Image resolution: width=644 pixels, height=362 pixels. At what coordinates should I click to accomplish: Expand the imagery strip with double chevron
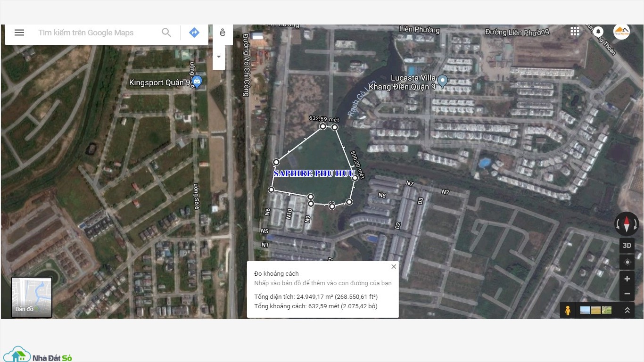pyautogui.click(x=627, y=310)
